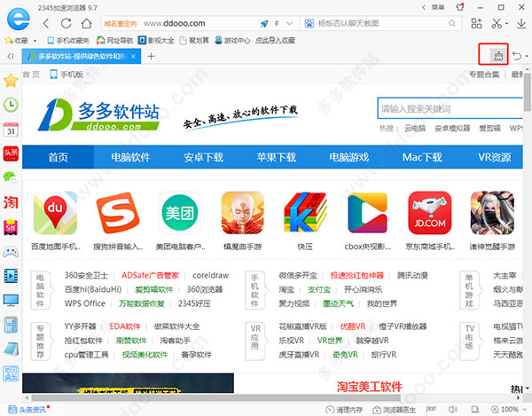Image resolution: width=532 pixels, height=416 pixels.
Task: Open the 网址导航 bookmark
Action: (x=114, y=41)
